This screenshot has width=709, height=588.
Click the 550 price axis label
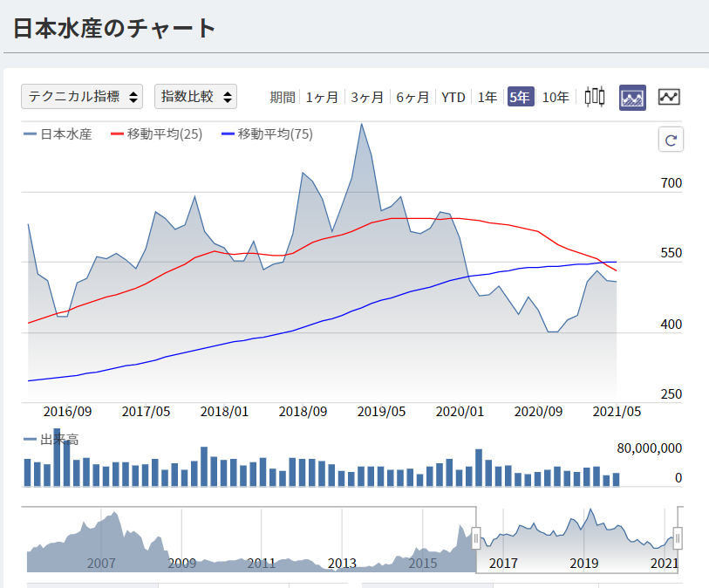[x=671, y=253]
